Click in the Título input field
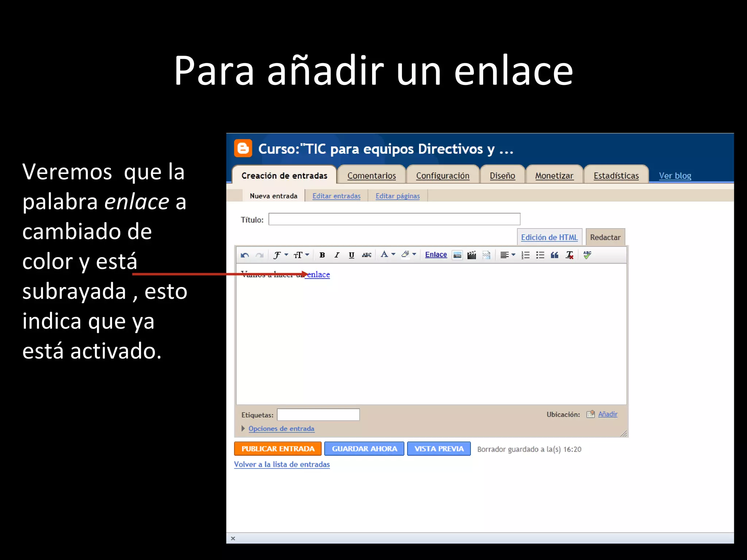The image size is (747, 560). point(394,219)
